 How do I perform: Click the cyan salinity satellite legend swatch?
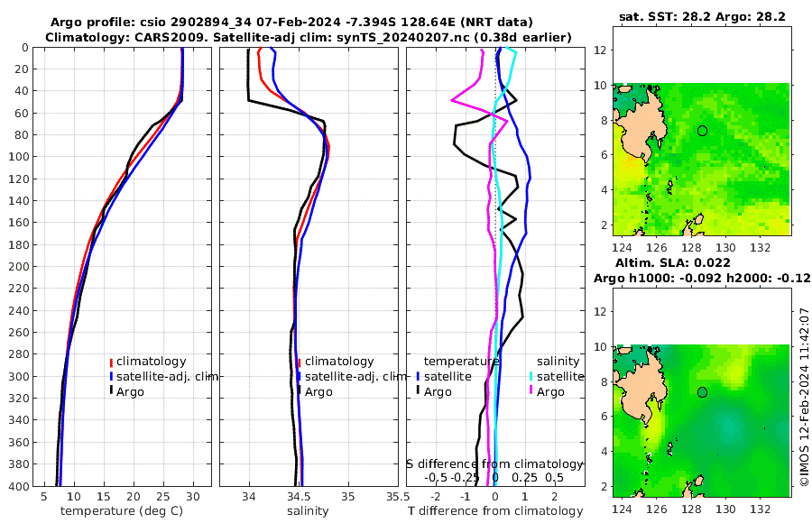click(x=531, y=377)
